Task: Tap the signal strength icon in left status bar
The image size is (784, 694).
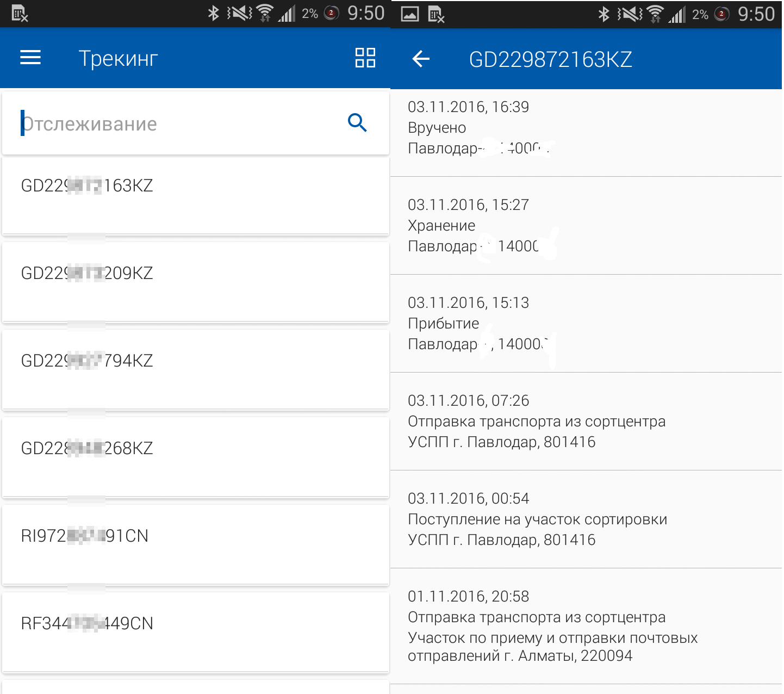Action: (x=287, y=14)
